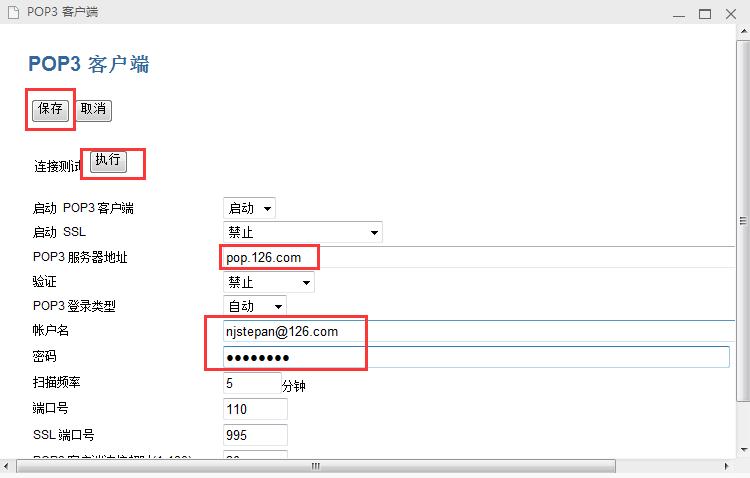Click the 验证 label
Viewport: 750px width, 478px height.
(44, 281)
